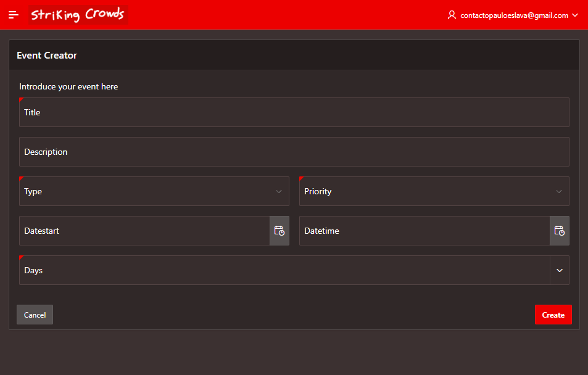The image size is (588, 375).
Task: Create the event
Action: click(553, 315)
